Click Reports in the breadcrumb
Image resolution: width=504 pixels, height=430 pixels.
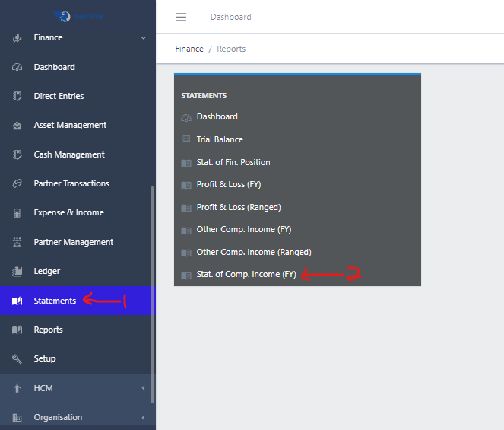(x=231, y=49)
